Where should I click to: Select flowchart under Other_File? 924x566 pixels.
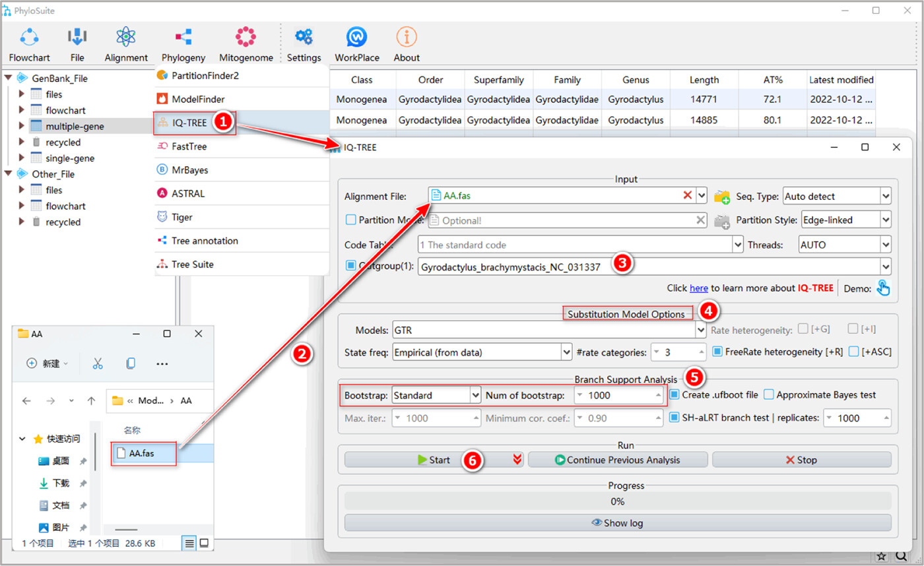click(x=65, y=206)
